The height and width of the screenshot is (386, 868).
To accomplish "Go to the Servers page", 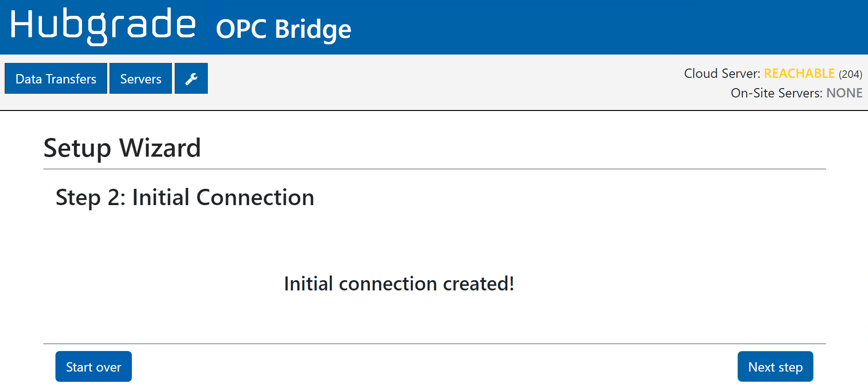I will coord(141,79).
